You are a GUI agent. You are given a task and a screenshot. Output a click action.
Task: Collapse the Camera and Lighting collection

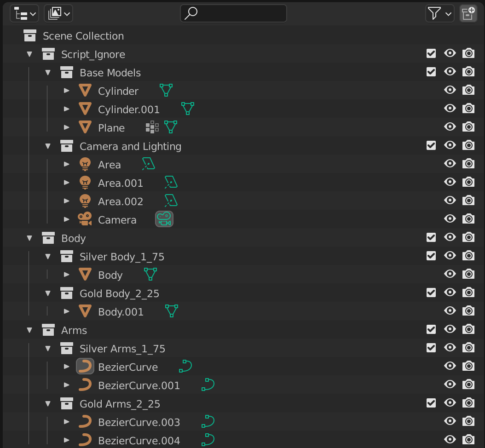(x=48, y=146)
